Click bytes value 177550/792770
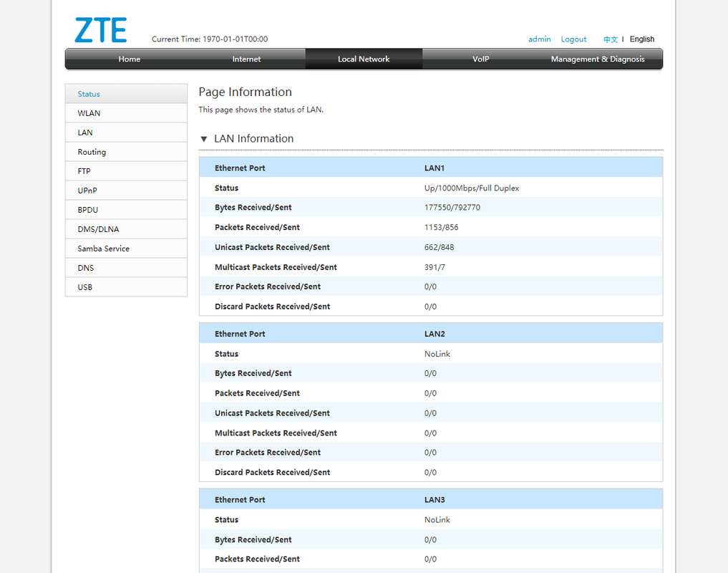Screen dimensions: 728x573 click(452, 207)
